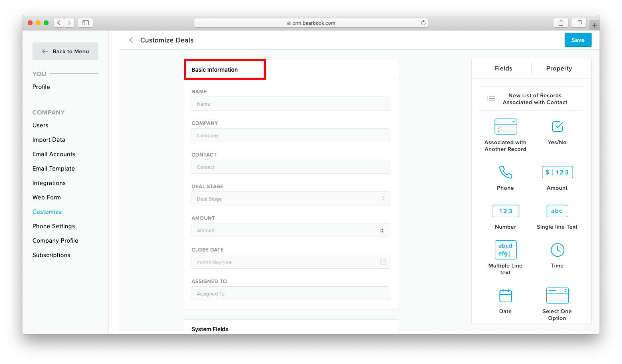Open Integrations in the sidebar
The image size is (622, 364).
(x=49, y=183)
